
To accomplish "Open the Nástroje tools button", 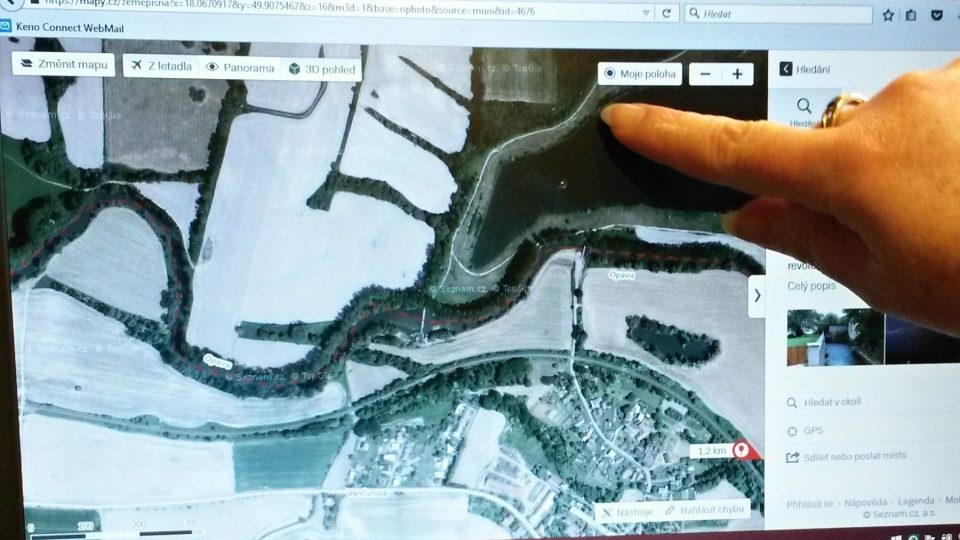I will (627, 511).
